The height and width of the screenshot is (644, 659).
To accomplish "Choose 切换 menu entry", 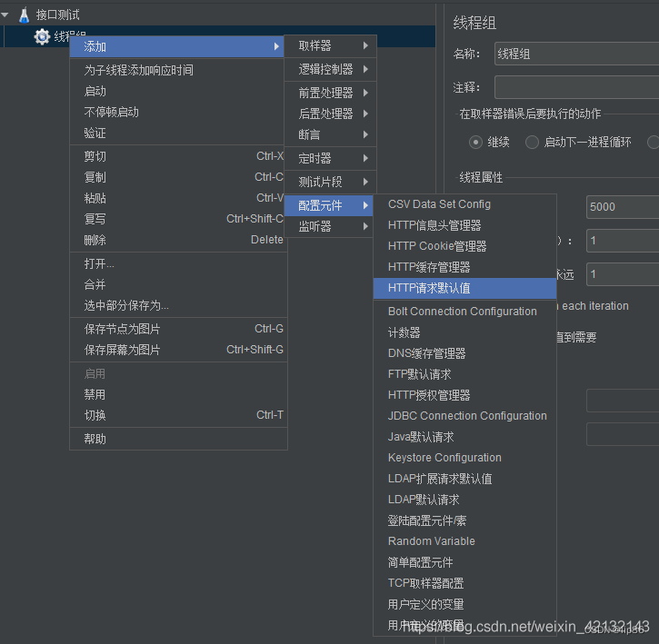I will (179, 415).
